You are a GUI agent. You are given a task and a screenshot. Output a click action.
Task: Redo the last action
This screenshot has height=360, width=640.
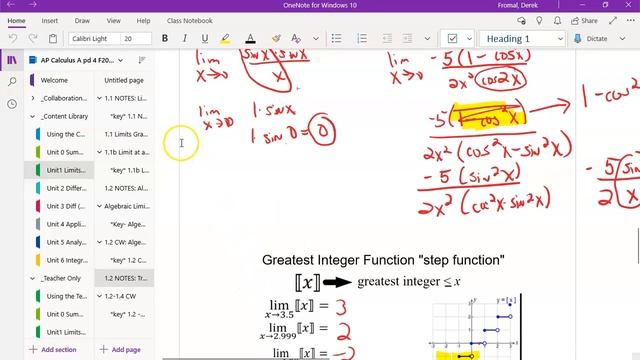tap(33, 39)
